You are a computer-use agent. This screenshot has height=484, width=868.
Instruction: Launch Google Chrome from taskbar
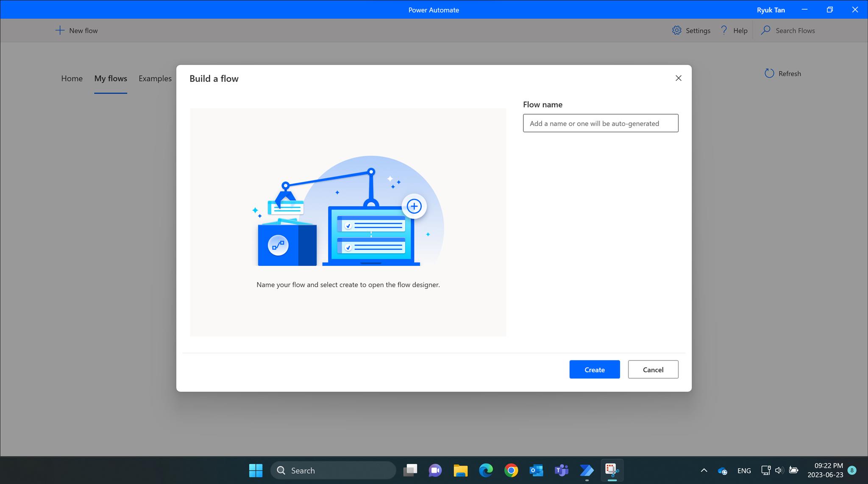511,470
